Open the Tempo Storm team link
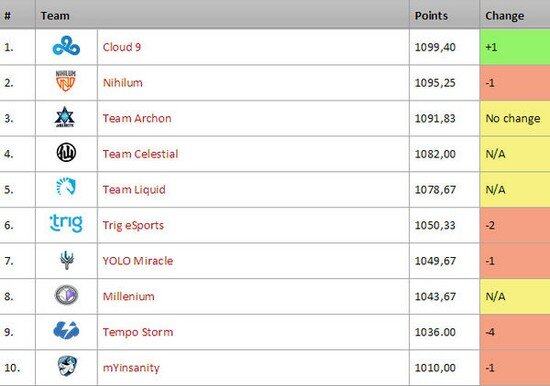The width and height of the screenshot is (550, 386). pos(138,332)
